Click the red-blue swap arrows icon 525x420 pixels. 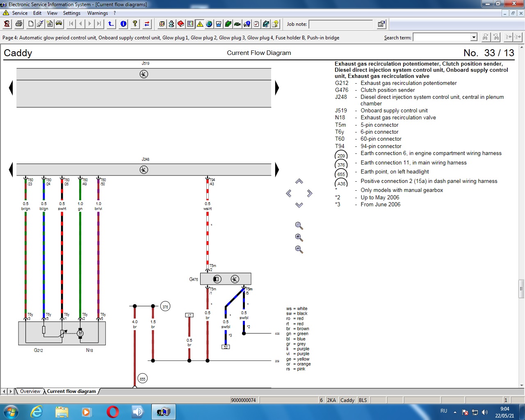coord(147,24)
